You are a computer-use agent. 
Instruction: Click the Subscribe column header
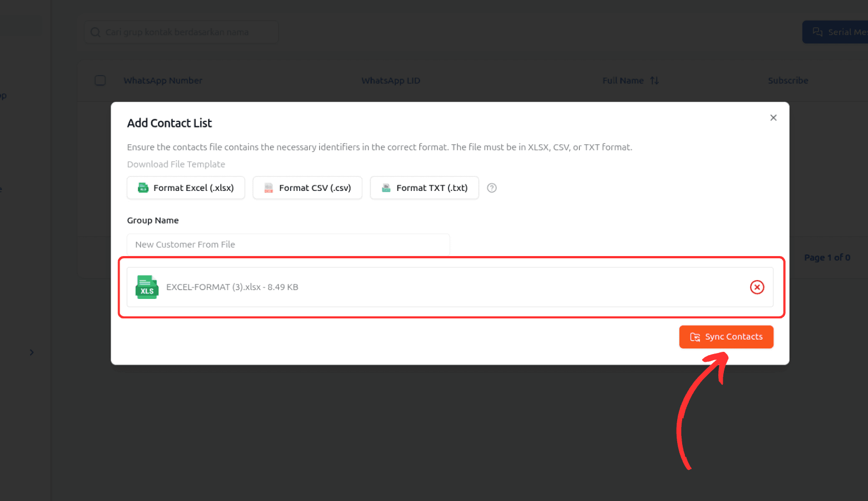tap(787, 81)
